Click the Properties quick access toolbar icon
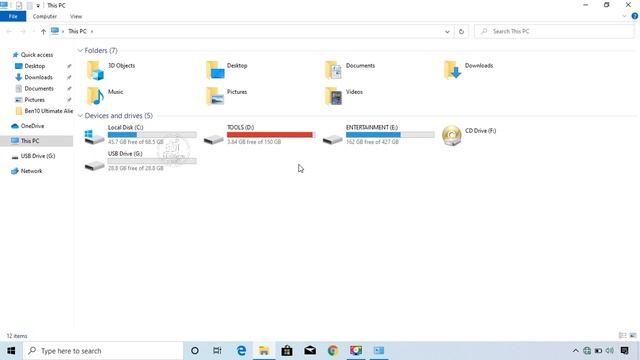 click(x=19, y=6)
